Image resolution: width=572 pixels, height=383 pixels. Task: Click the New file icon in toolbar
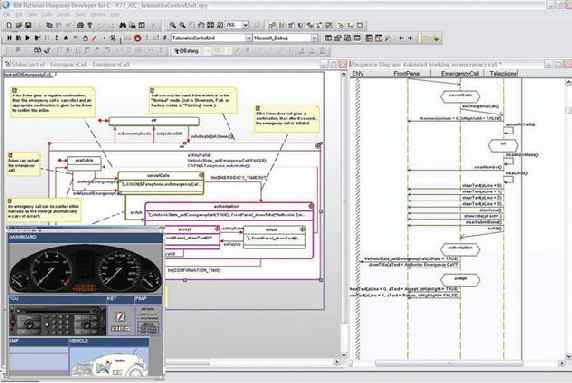(x=9, y=25)
